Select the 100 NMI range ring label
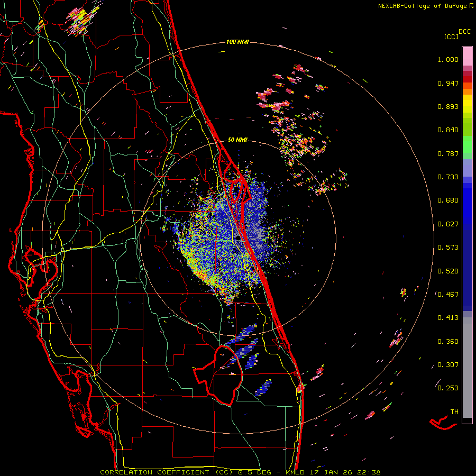This screenshot has width=476, height=476. point(237,42)
